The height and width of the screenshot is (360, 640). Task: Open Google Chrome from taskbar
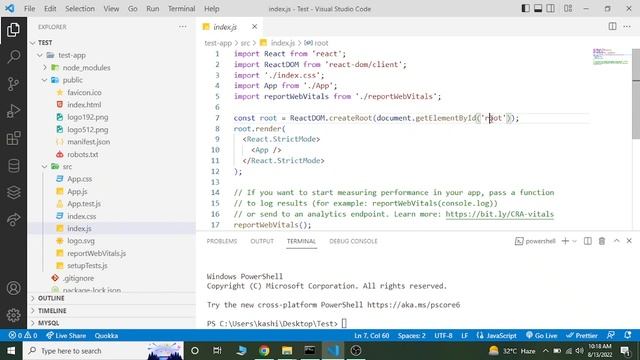click(264, 351)
